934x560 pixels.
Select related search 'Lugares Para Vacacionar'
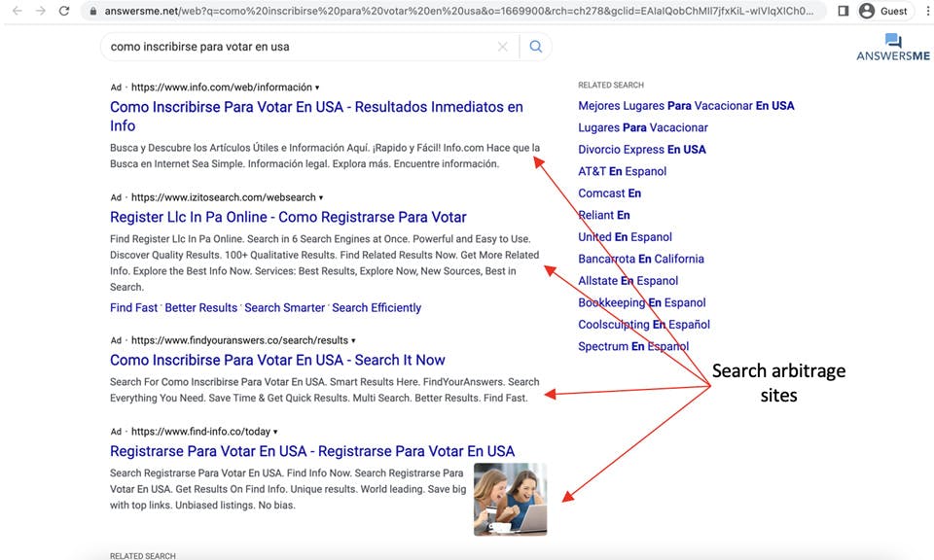tap(643, 127)
